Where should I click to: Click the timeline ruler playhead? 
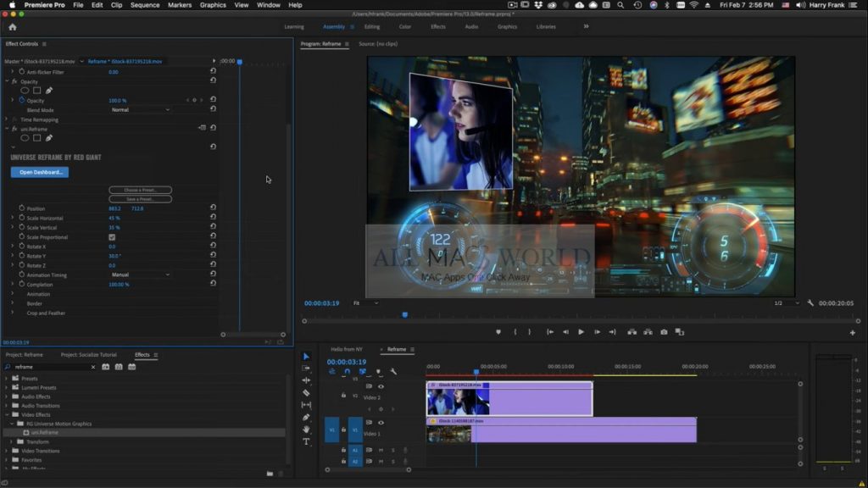(476, 371)
